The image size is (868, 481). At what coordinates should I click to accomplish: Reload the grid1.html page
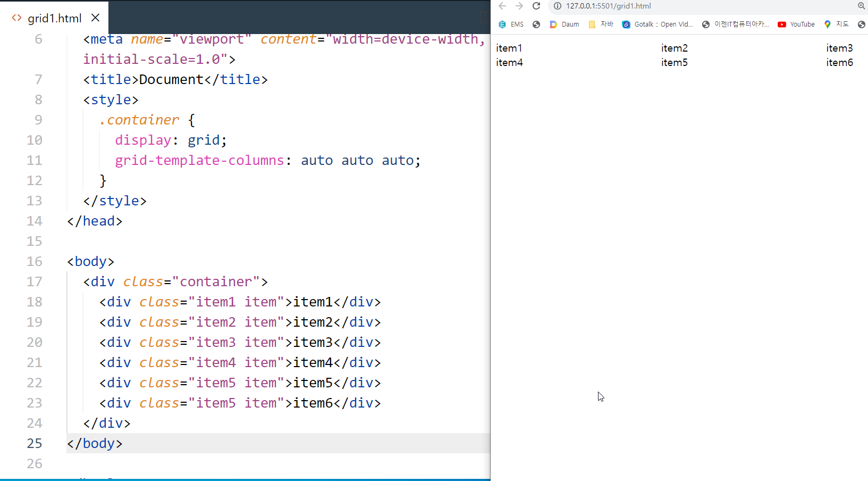click(x=536, y=6)
